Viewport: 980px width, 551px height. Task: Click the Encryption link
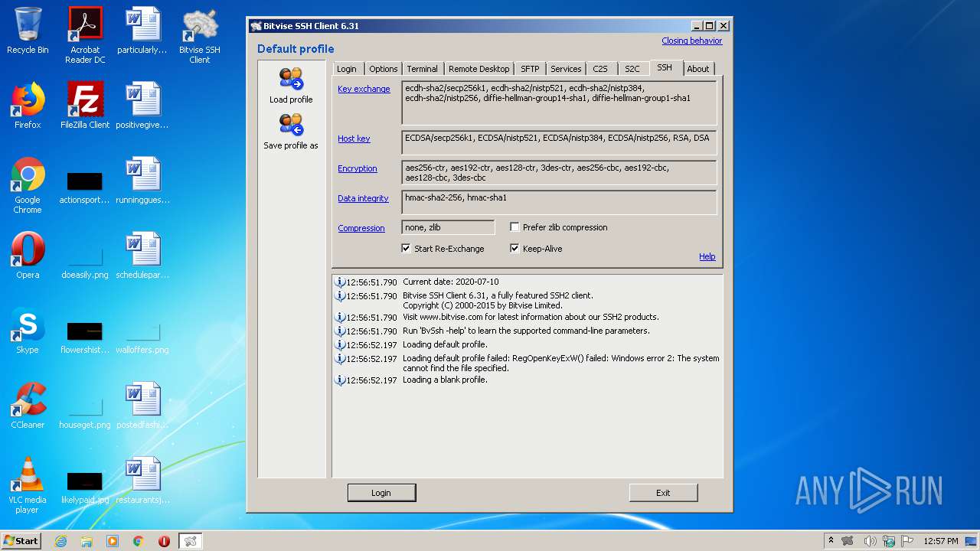[x=358, y=168]
